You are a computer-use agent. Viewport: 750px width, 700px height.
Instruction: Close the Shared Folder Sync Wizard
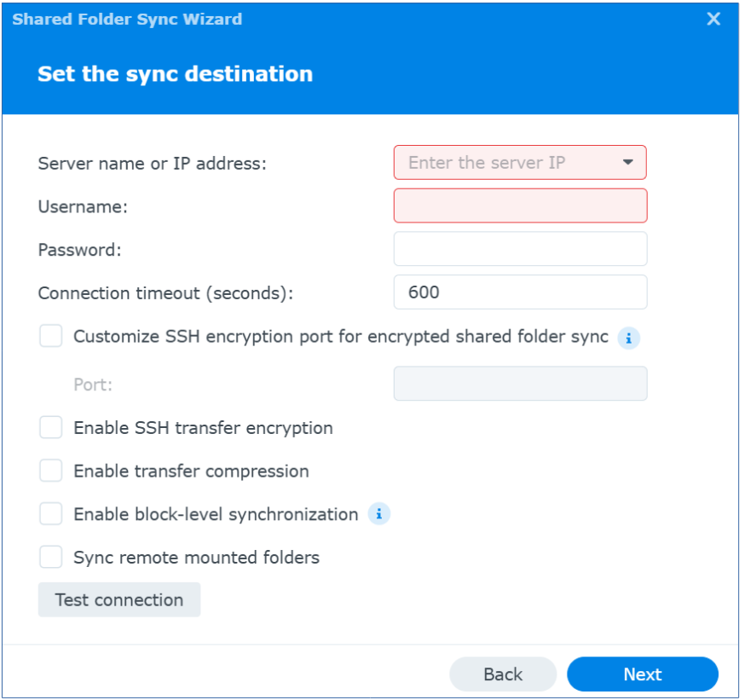713,19
